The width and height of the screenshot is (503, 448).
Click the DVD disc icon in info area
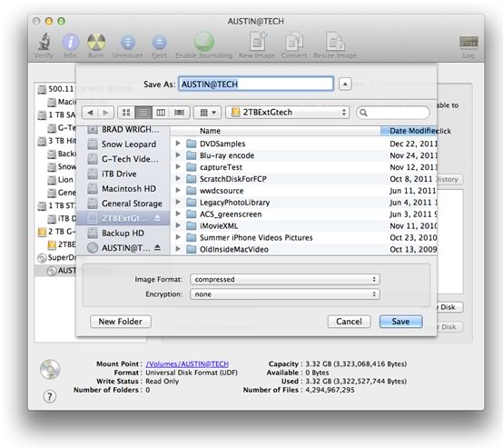coord(50,369)
